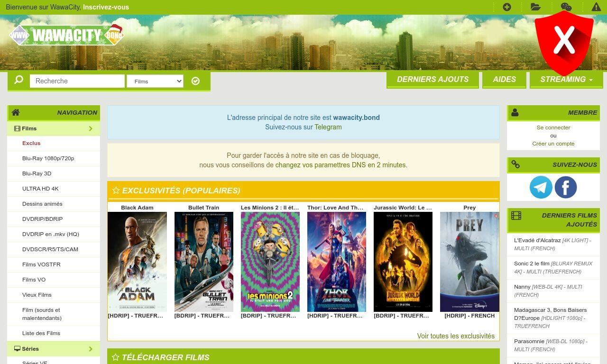Click inside the Recherche search field
Image resolution: width=607 pixels, height=364 pixels.
pyautogui.click(x=77, y=81)
